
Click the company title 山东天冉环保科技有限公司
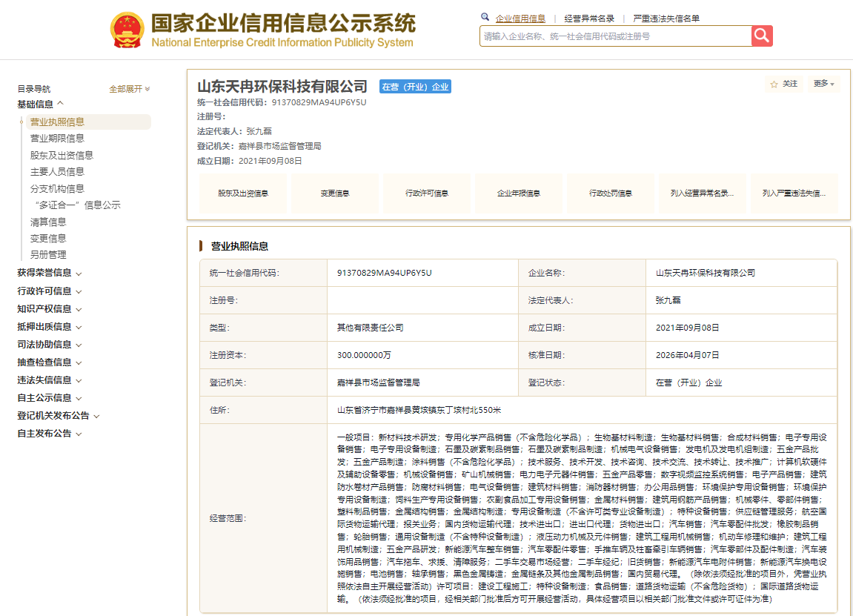click(x=282, y=86)
